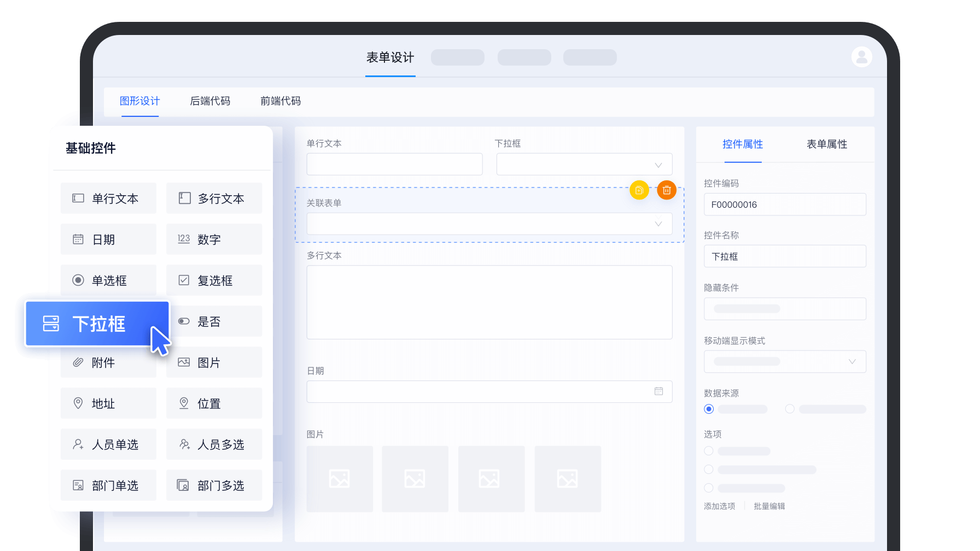Screen dimensions: 980x551
Task: Click the yellow copy control icon
Action: [x=639, y=190]
